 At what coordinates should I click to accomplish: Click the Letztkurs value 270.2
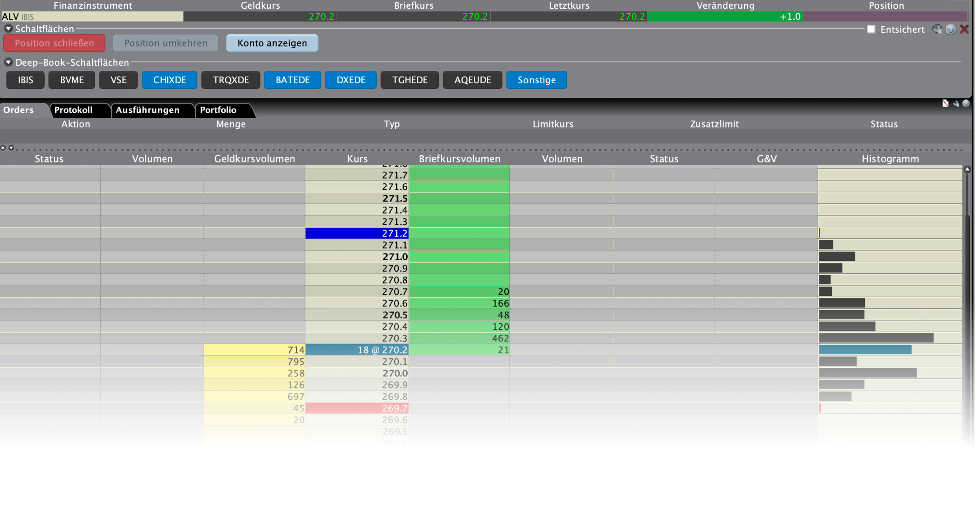click(x=632, y=17)
